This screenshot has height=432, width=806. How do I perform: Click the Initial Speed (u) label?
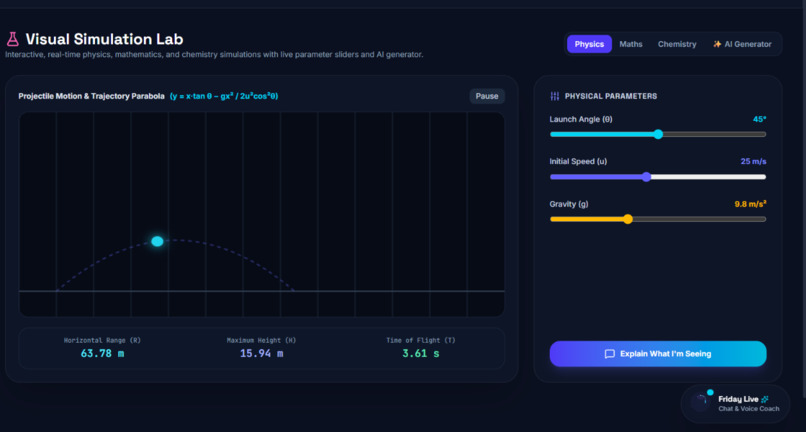pyautogui.click(x=578, y=161)
